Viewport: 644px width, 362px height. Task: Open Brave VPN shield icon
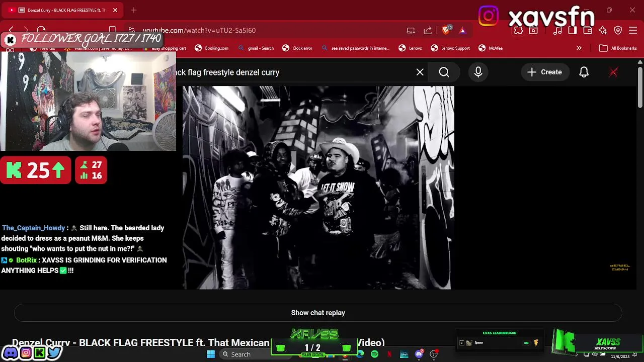coord(618,30)
